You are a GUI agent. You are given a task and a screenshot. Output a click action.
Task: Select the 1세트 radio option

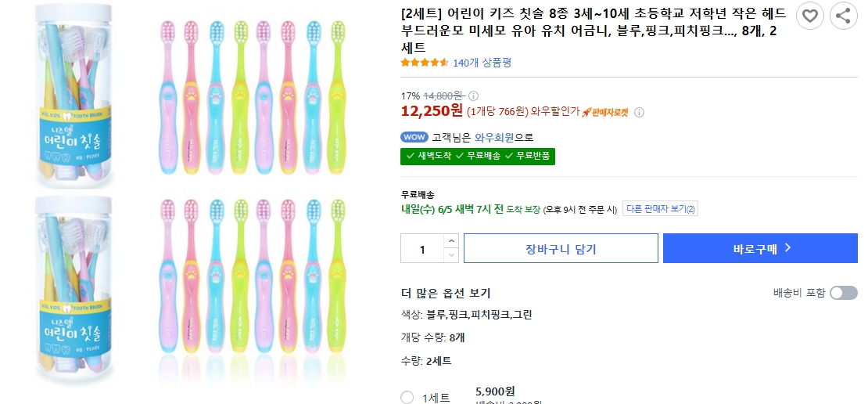point(407,397)
